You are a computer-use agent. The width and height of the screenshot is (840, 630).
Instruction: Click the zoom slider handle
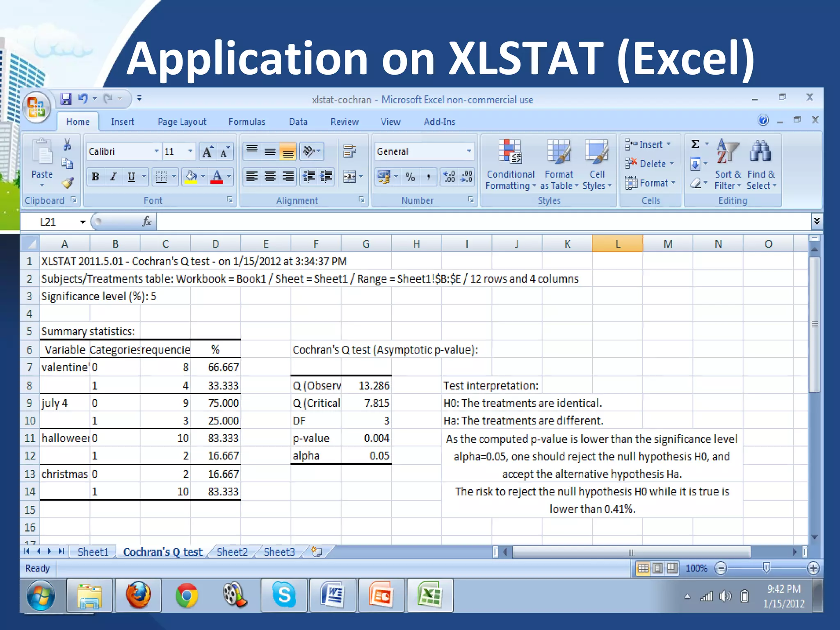click(x=766, y=568)
